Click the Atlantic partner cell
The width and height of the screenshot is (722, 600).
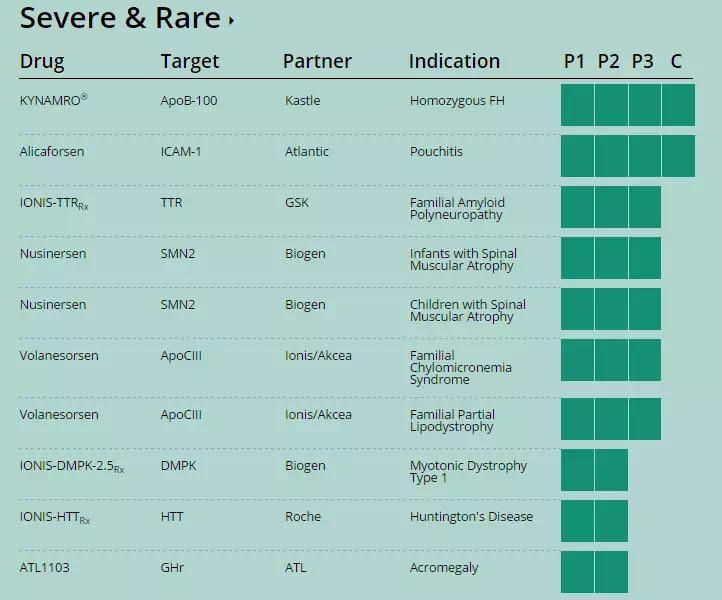click(x=307, y=151)
